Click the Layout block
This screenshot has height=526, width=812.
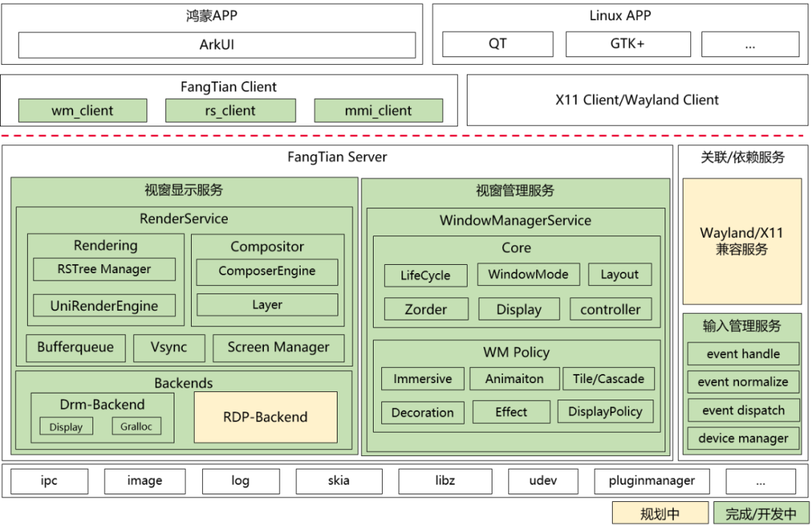[620, 274]
